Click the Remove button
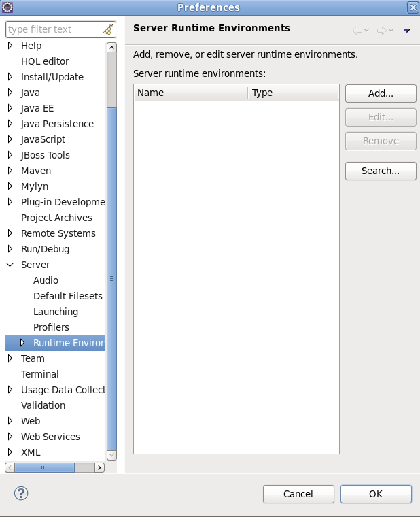The image size is (420, 517). pos(381,141)
